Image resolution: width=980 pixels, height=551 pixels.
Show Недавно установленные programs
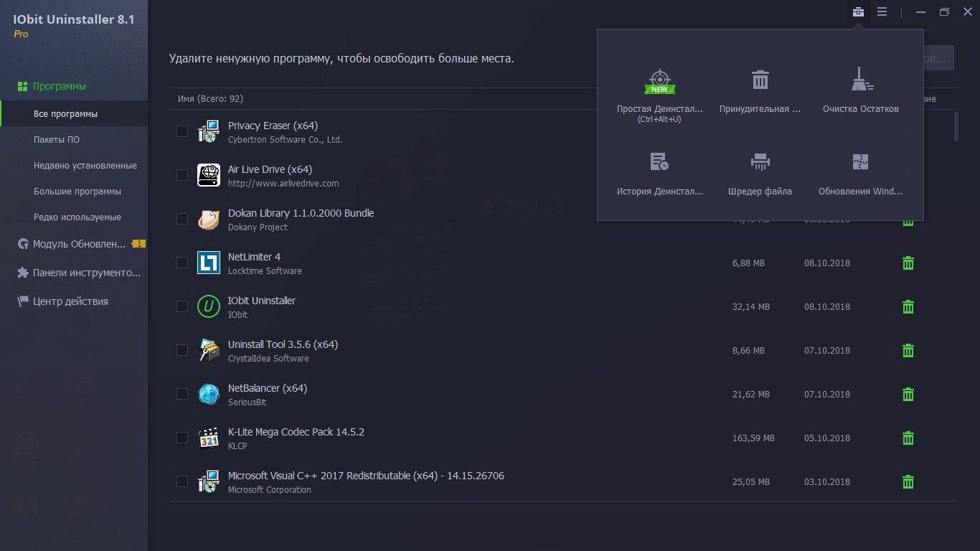tap(74, 166)
